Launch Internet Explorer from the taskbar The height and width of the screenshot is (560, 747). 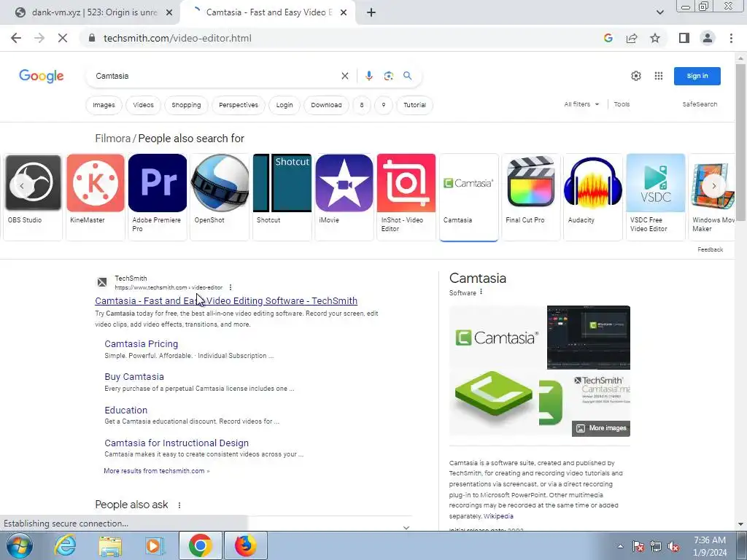[65, 545]
